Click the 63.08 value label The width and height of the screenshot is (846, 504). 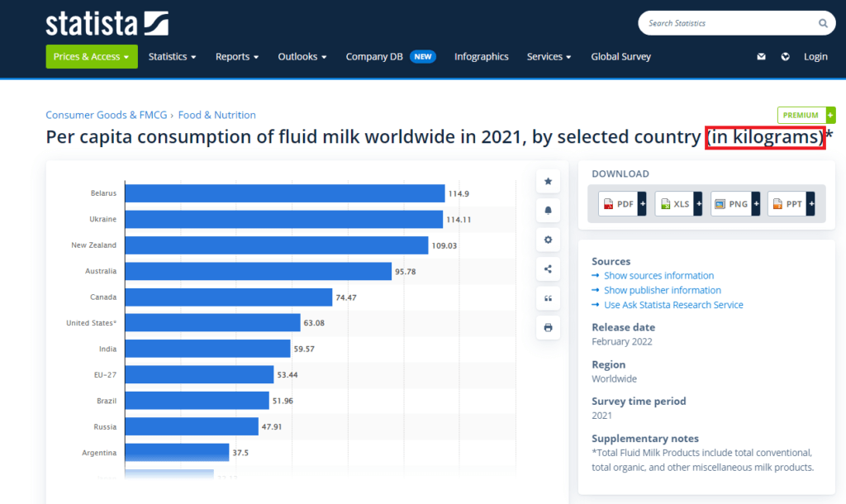[x=314, y=323]
